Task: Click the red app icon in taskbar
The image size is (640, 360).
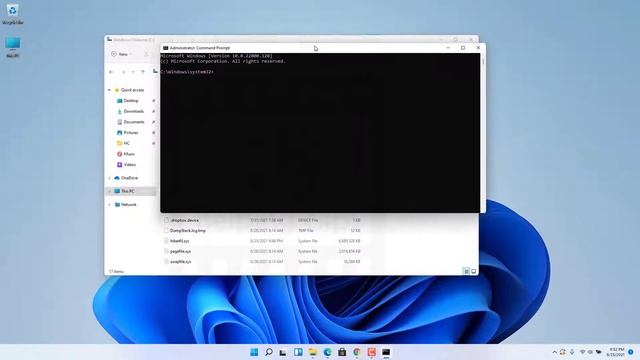Action: click(x=371, y=352)
